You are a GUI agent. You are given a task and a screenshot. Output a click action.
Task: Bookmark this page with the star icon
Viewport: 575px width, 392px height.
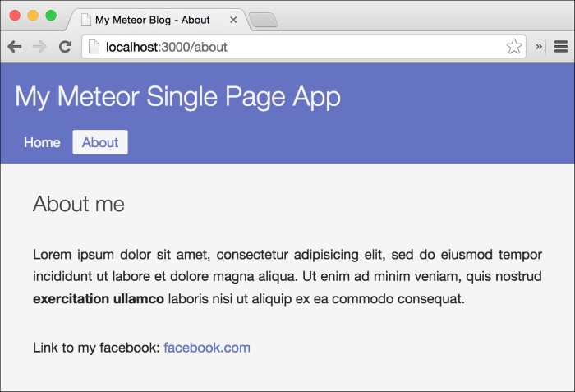point(513,47)
